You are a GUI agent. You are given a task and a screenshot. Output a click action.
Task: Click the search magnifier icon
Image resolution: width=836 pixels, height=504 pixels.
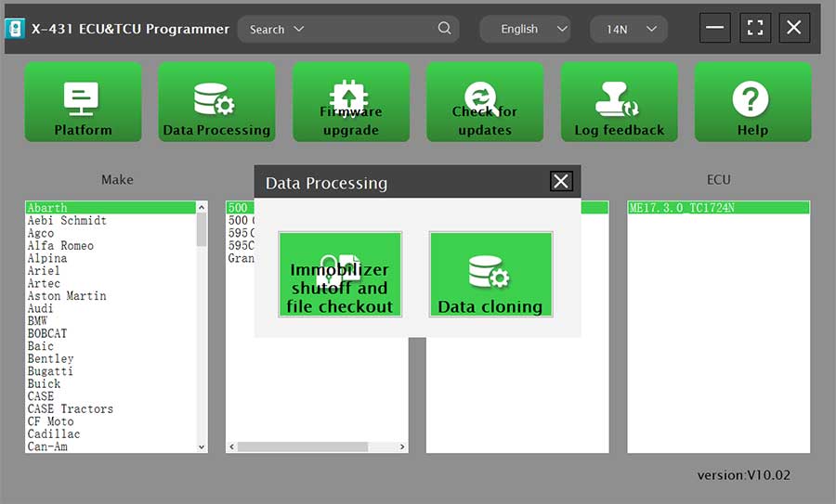click(444, 28)
